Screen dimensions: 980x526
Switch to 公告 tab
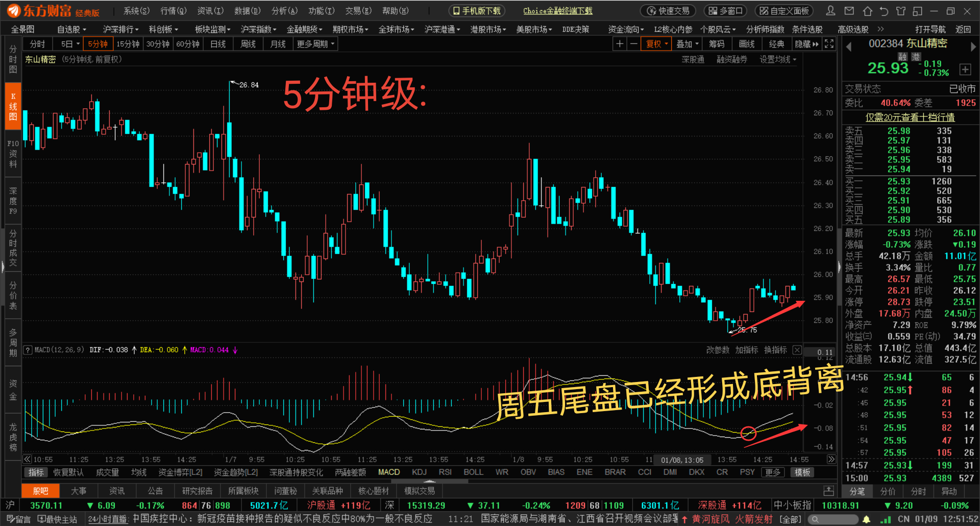(x=155, y=491)
